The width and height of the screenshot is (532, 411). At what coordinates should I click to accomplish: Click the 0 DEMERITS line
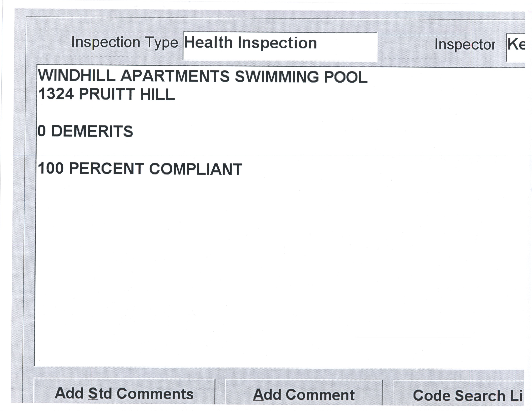click(85, 131)
